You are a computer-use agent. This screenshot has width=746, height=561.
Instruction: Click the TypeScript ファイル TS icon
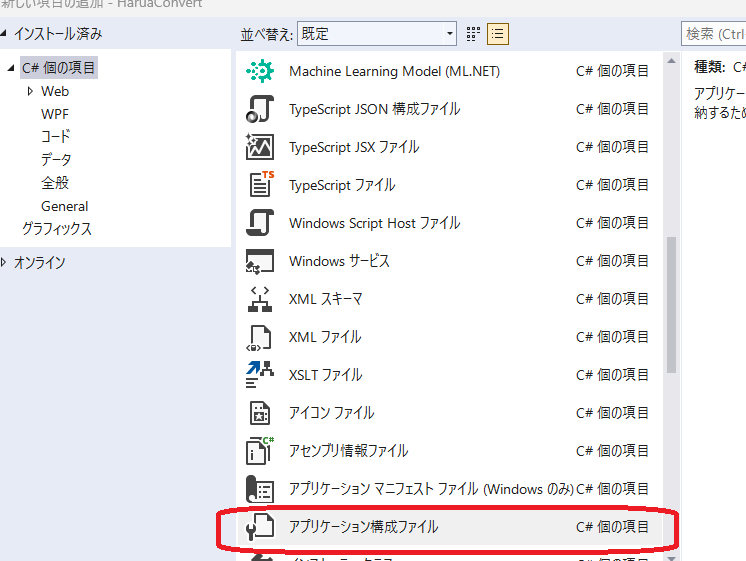click(262, 184)
